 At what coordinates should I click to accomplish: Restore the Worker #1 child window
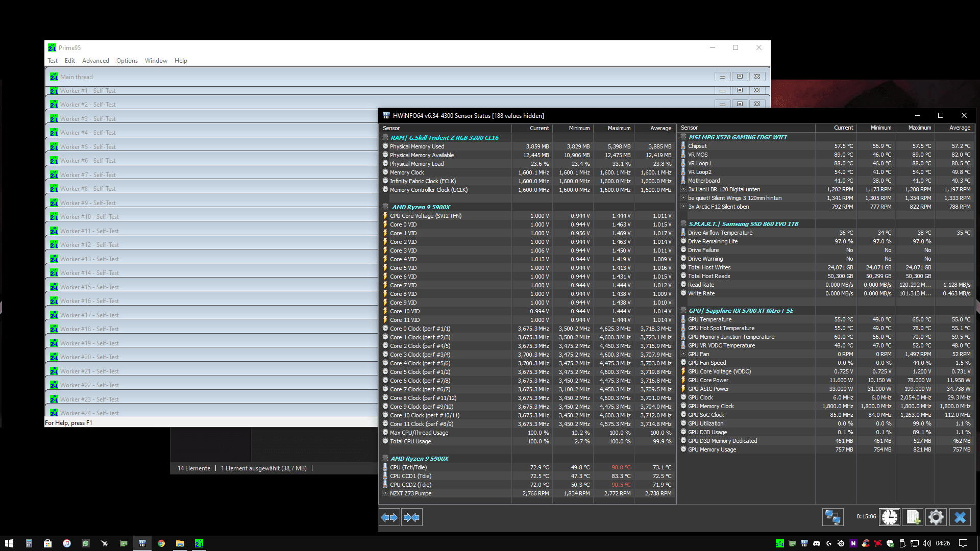point(740,90)
